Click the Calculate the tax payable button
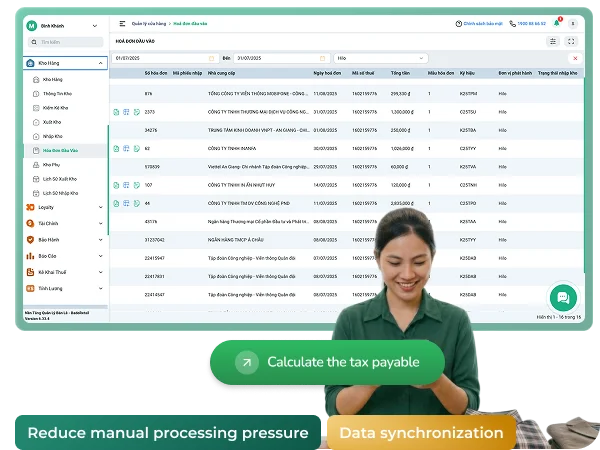 pos(327,362)
